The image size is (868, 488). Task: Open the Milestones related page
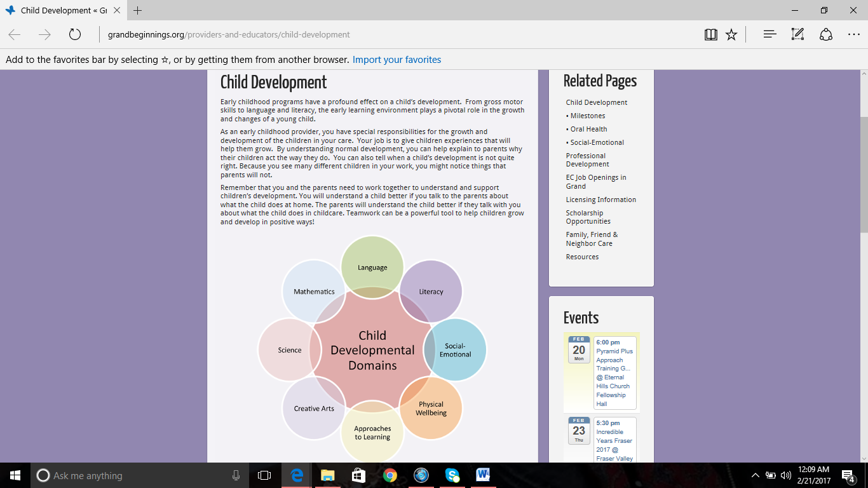pyautogui.click(x=587, y=116)
